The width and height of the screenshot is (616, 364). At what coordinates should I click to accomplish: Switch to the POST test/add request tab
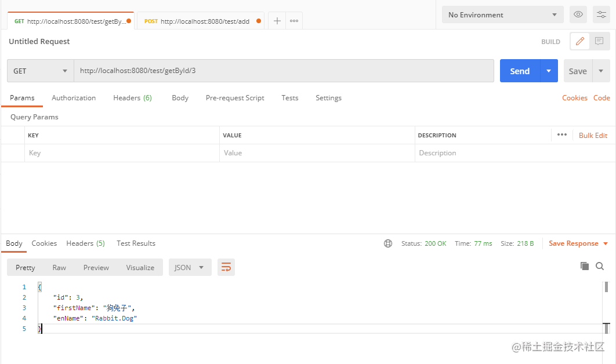click(x=200, y=21)
